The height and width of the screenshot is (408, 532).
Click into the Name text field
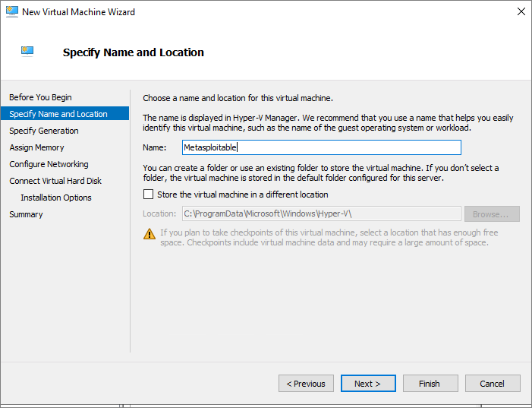322,147
